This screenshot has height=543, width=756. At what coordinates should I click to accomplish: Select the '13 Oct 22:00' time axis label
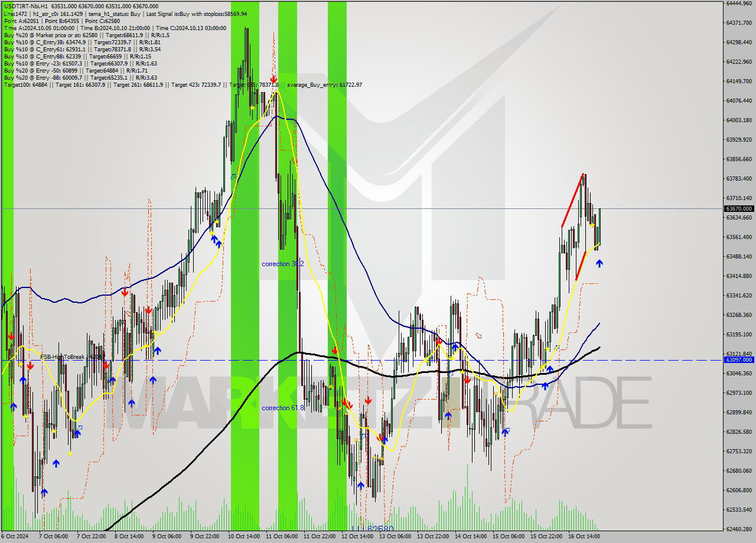click(x=433, y=537)
